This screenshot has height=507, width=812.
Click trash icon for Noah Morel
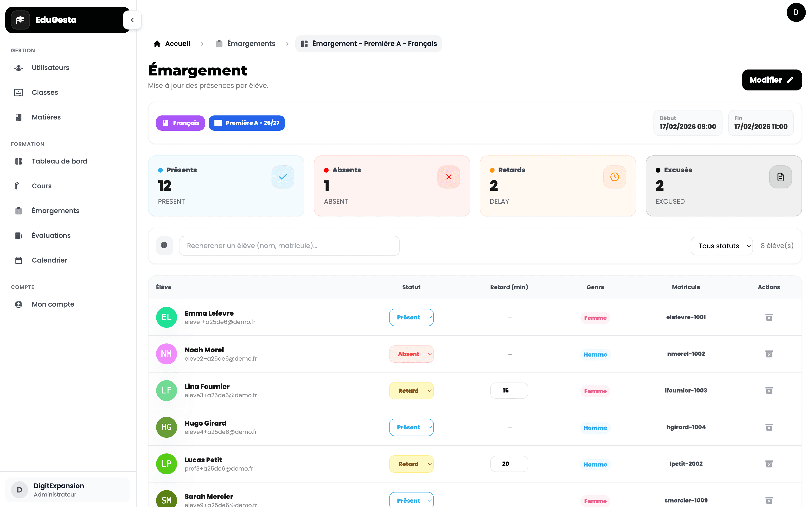(x=769, y=354)
